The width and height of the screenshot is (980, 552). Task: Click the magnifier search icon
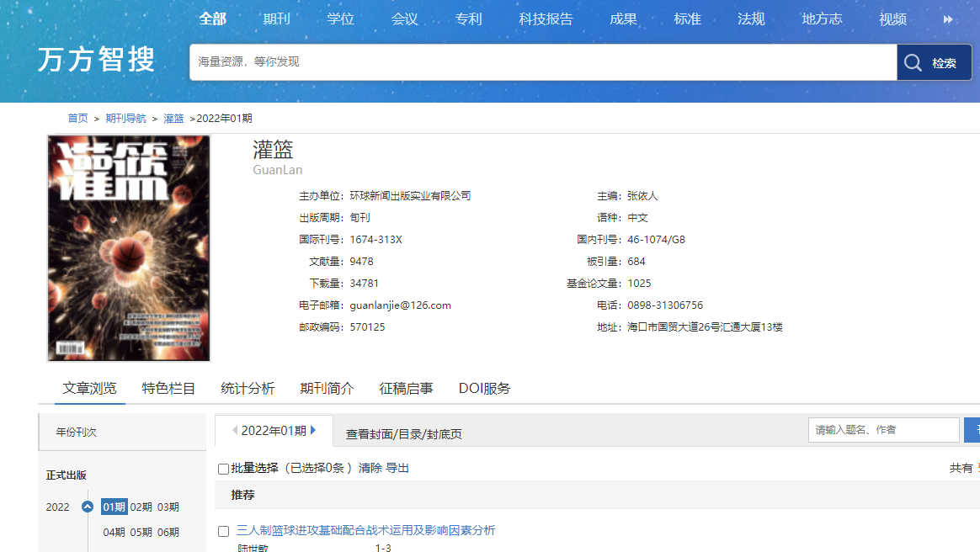coord(913,62)
